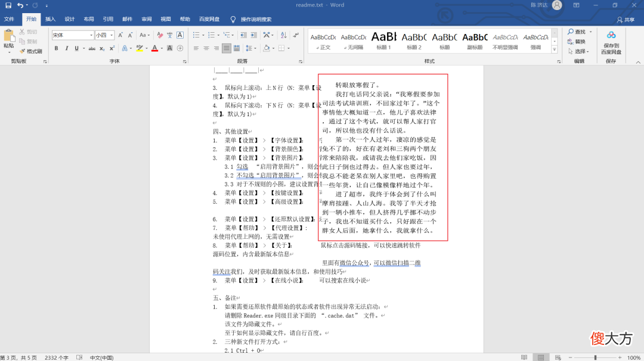
Task: Align text left
Action: pos(196,48)
